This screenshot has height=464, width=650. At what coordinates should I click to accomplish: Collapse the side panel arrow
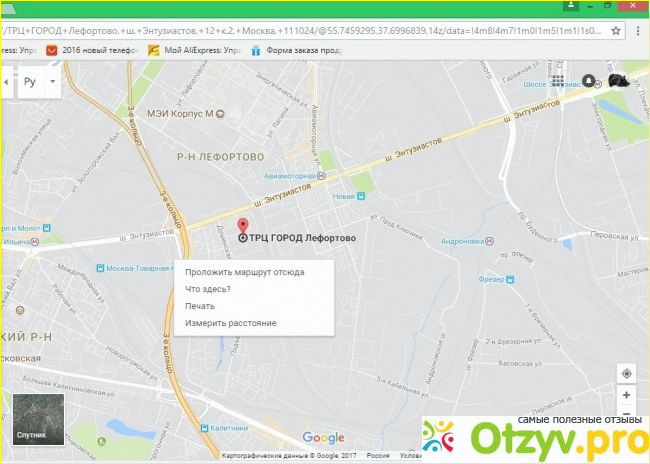(6, 82)
